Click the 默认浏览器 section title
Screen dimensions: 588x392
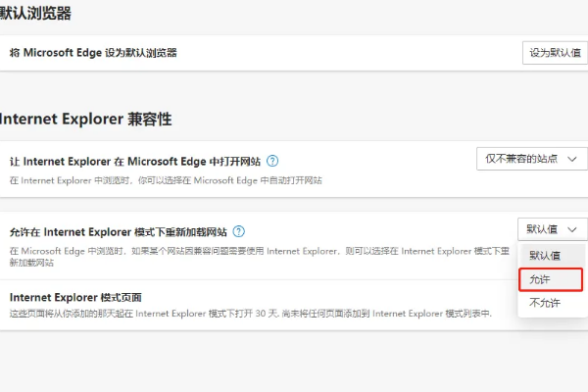tap(35, 14)
